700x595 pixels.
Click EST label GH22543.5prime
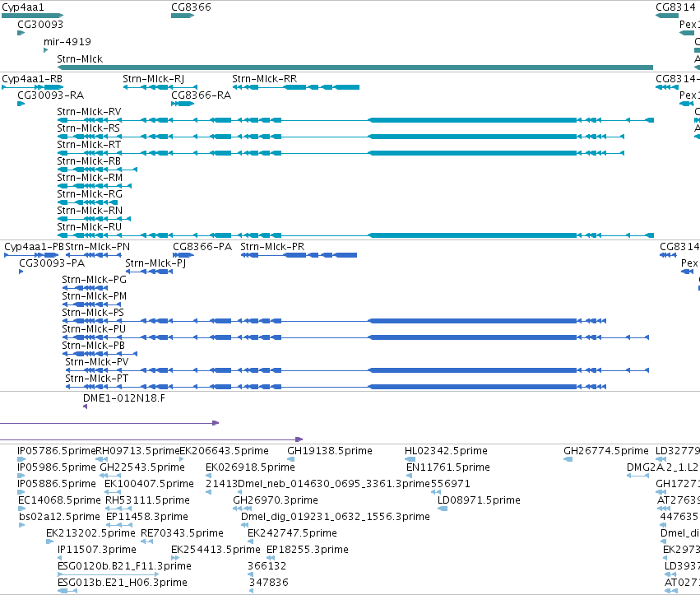click(x=142, y=467)
